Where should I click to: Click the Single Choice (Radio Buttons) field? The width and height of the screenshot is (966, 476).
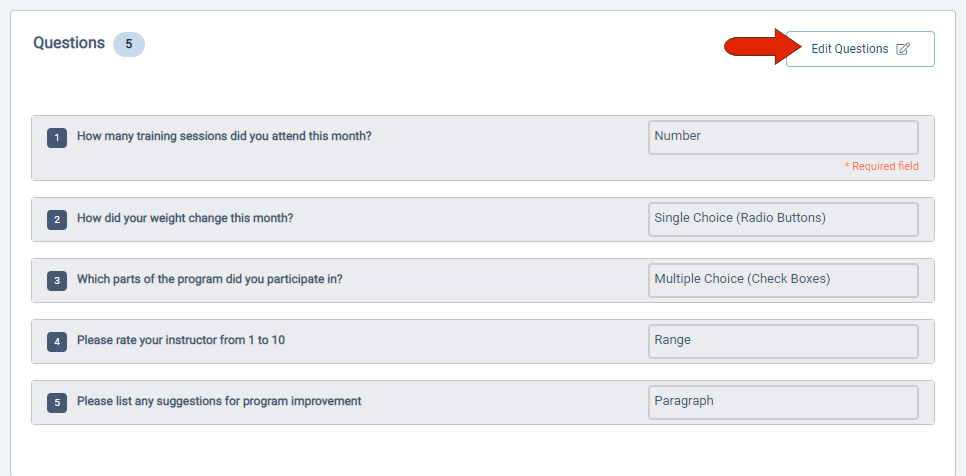pos(783,219)
